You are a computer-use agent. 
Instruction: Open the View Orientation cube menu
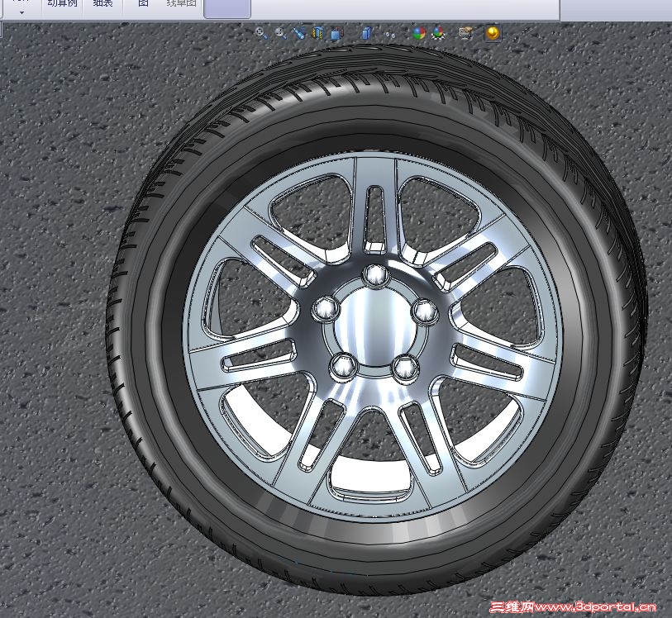(337, 33)
